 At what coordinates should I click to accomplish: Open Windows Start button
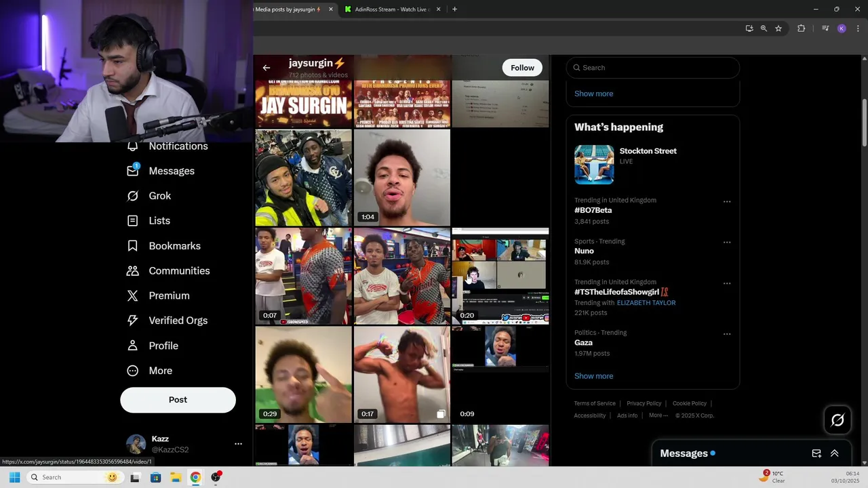(14, 477)
